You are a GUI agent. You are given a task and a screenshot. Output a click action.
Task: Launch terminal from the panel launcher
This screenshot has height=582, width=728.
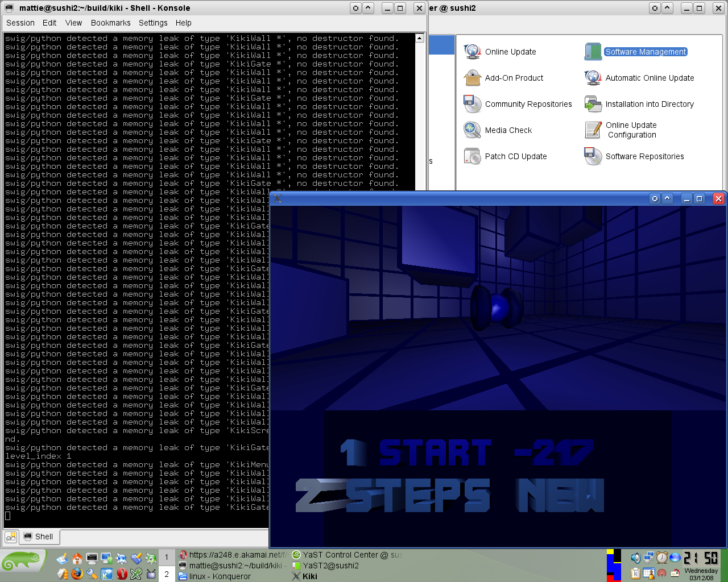(92, 558)
